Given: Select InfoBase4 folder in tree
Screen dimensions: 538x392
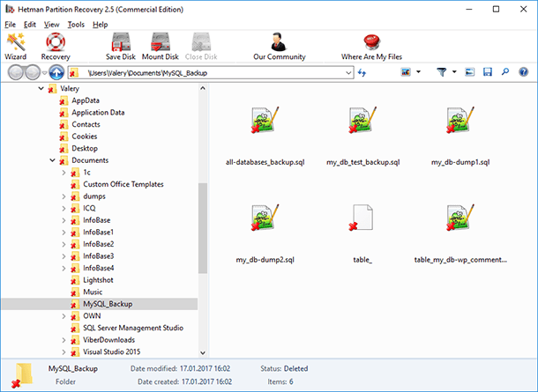Looking at the screenshot, I should 99,268.
